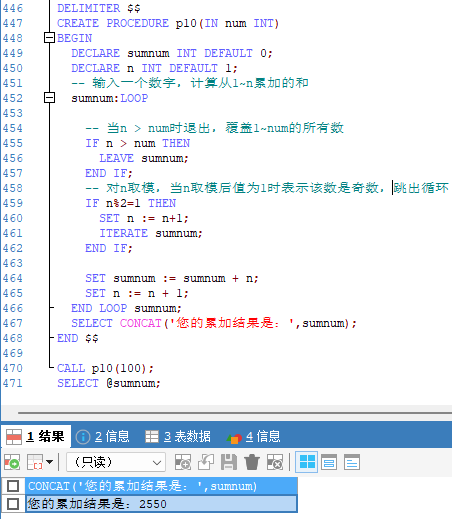Click the line 'CALL p10(100);'
Screen dimensions: 452x519
pos(105,368)
